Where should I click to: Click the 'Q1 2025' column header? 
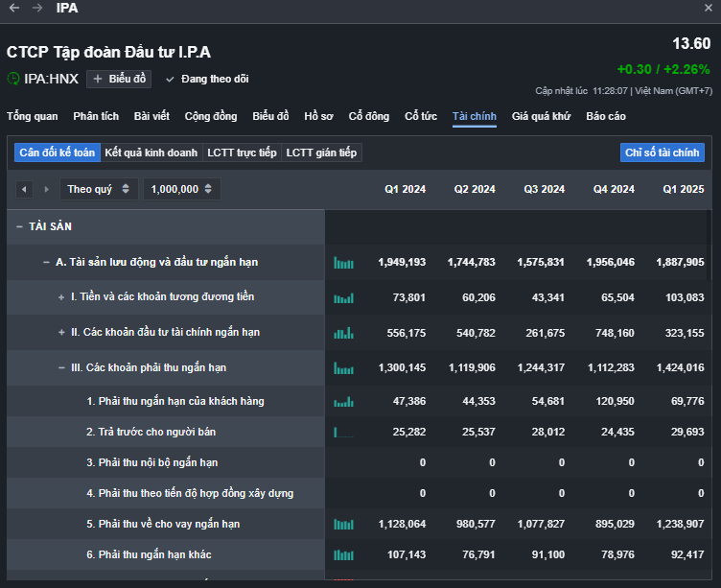pos(684,189)
